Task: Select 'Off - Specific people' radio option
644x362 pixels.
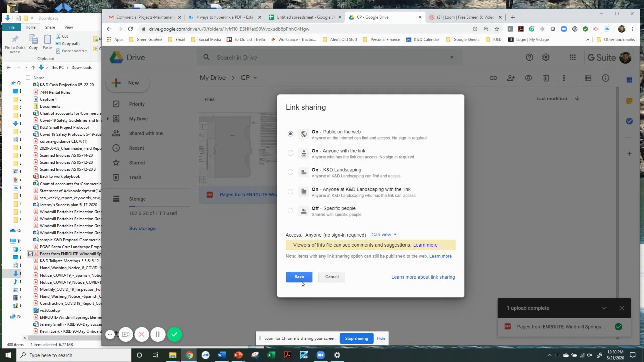Action: coord(290,210)
